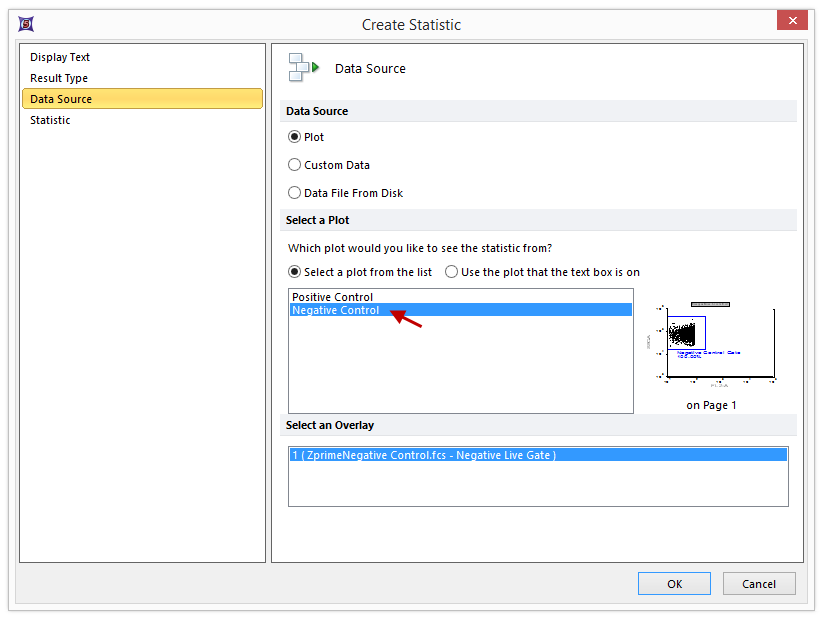Select Data File From Disk option

click(x=294, y=193)
